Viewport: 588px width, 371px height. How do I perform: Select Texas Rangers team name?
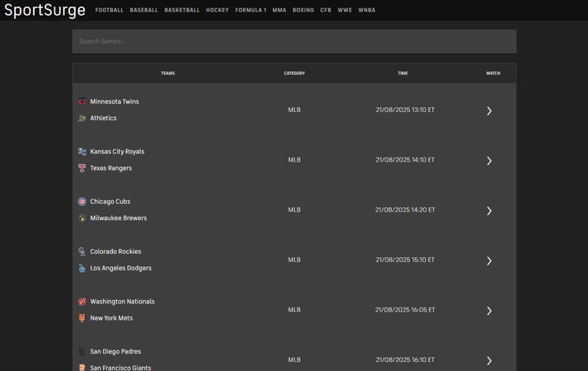tap(110, 168)
